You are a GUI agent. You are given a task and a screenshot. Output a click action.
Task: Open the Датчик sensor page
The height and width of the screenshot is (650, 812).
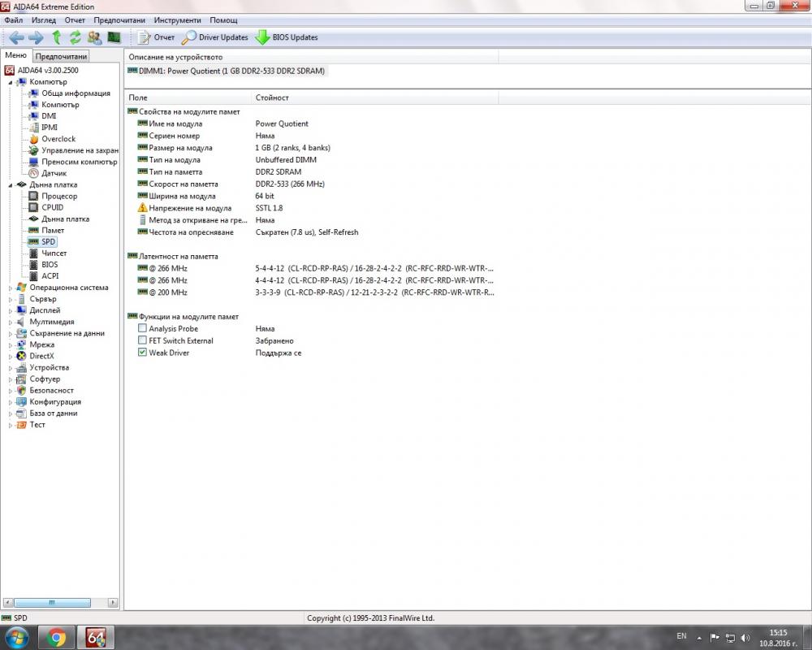pos(54,173)
